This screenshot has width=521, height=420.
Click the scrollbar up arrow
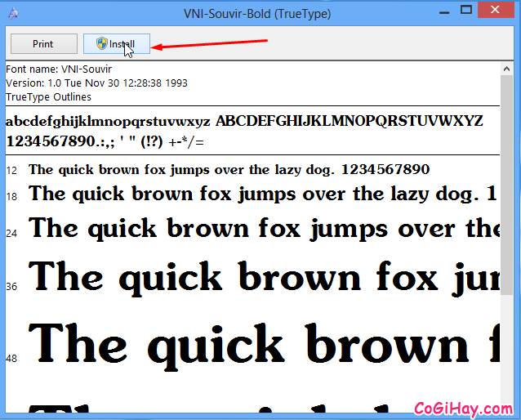coord(506,69)
